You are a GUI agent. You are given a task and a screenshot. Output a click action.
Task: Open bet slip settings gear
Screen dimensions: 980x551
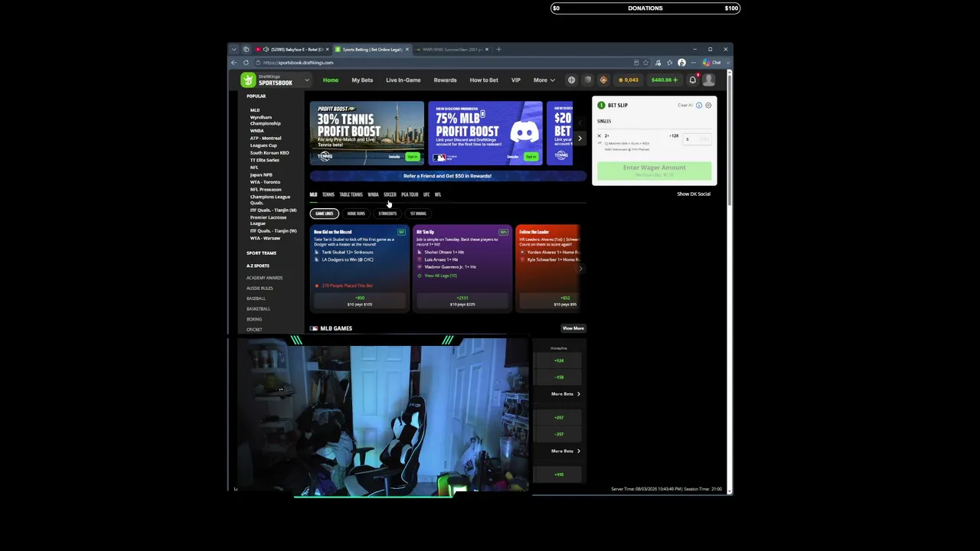click(708, 106)
